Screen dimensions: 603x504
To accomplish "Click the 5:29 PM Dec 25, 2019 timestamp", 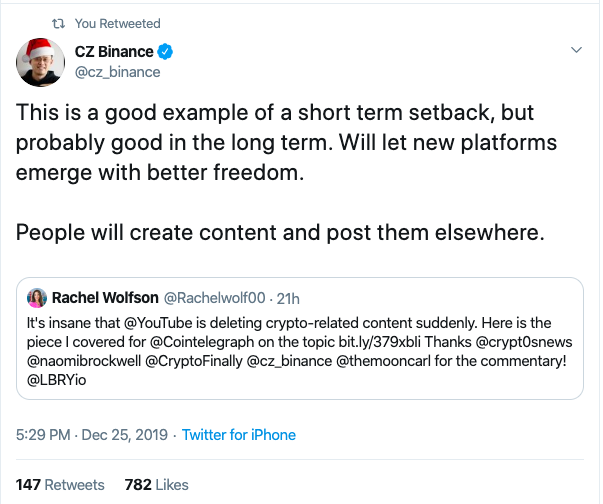I will point(92,435).
